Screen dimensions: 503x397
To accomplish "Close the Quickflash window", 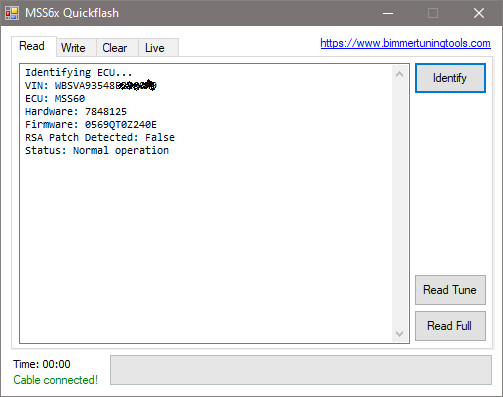I will pyautogui.click(x=479, y=13).
